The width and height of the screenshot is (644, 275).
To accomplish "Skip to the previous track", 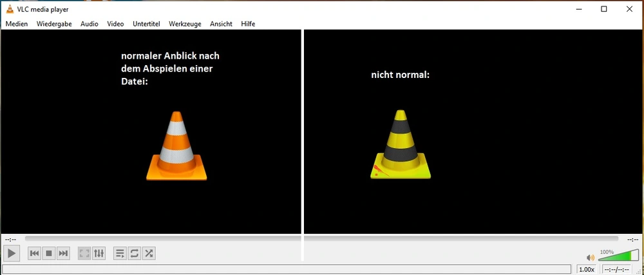I will [x=35, y=253].
